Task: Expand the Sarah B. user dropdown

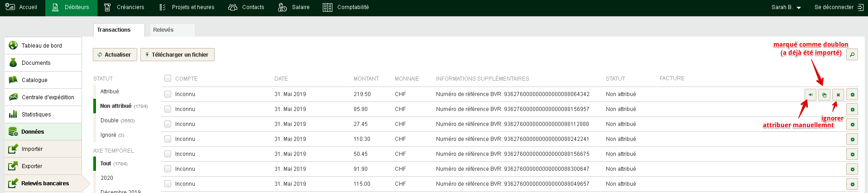Action: pyautogui.click(x=786, y=7)
